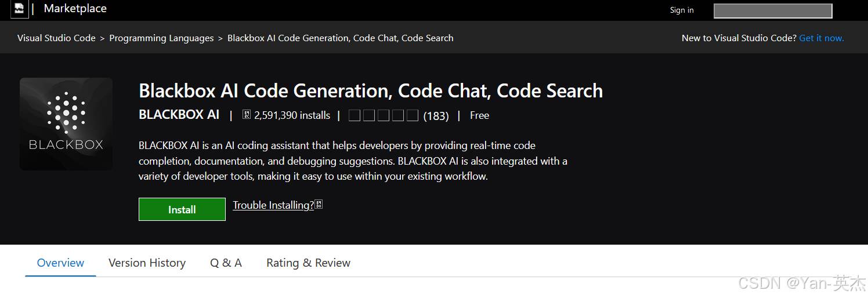Click the Get it now link
Viewport: 868px width, 298px height.
click(822, 38)
